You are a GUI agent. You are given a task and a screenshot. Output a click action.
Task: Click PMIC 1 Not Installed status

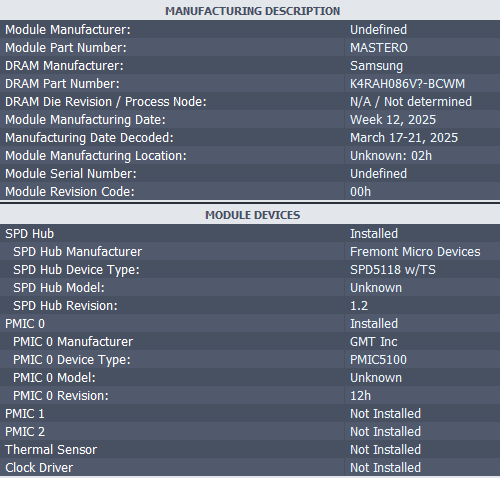coord(385,414)
